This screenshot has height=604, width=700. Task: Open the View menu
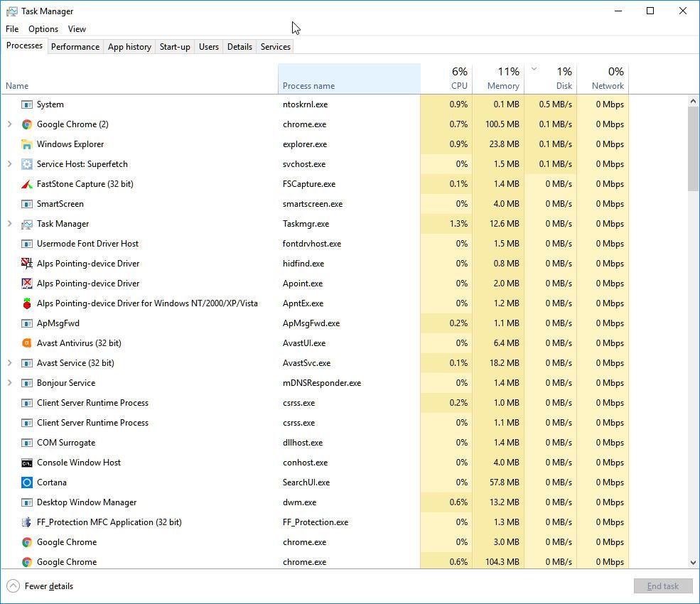click(77, 29)
